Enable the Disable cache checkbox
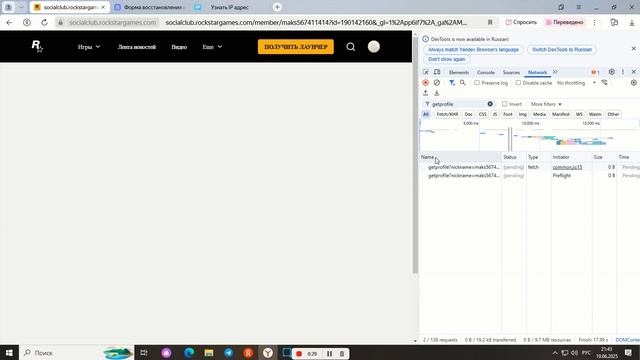The image size is (640, 360). (518, 83)
